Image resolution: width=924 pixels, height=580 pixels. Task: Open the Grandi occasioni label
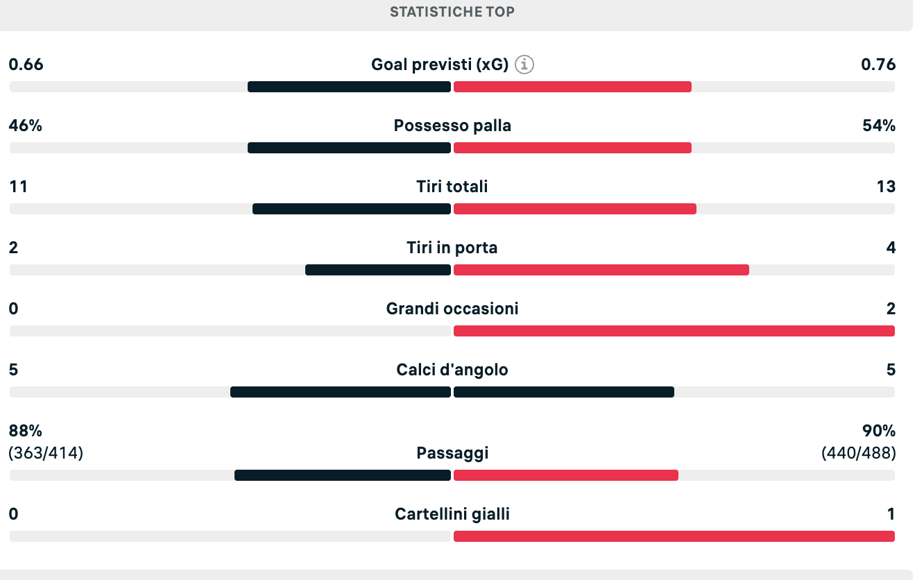pos(452,309)
